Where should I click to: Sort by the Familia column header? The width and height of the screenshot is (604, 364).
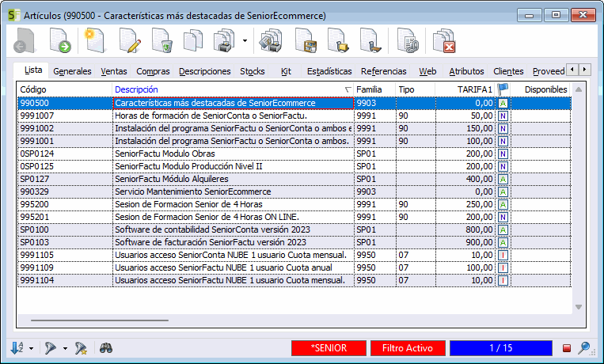point(374,89)
